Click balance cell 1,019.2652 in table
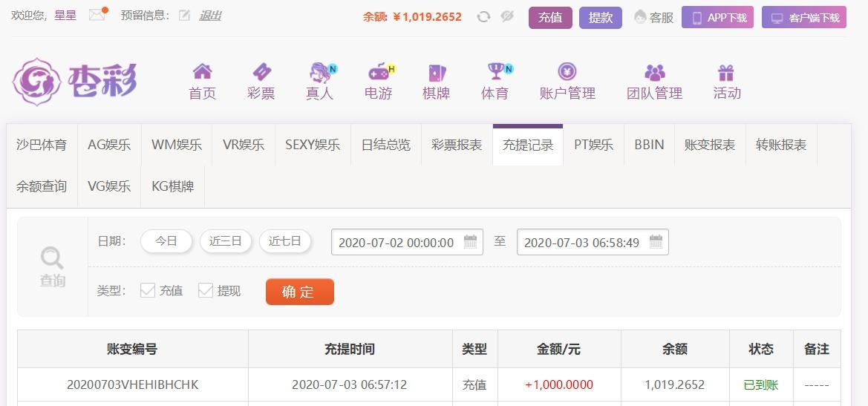 point(675,384)
